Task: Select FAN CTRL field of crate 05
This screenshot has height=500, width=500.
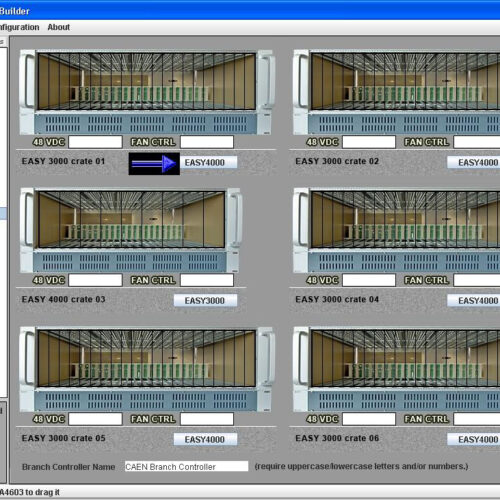Action: (x=207, y=419)
